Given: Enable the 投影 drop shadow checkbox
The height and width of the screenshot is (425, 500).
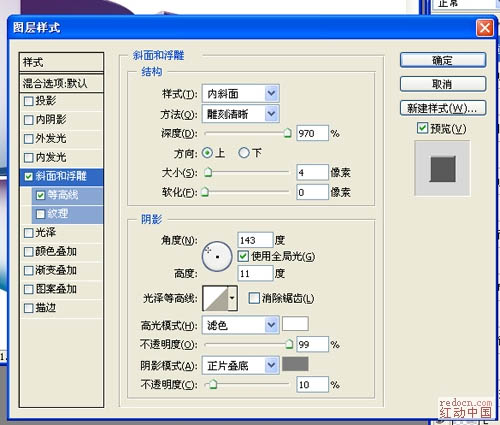Looking at the screenshot, I should click(29, 101).
